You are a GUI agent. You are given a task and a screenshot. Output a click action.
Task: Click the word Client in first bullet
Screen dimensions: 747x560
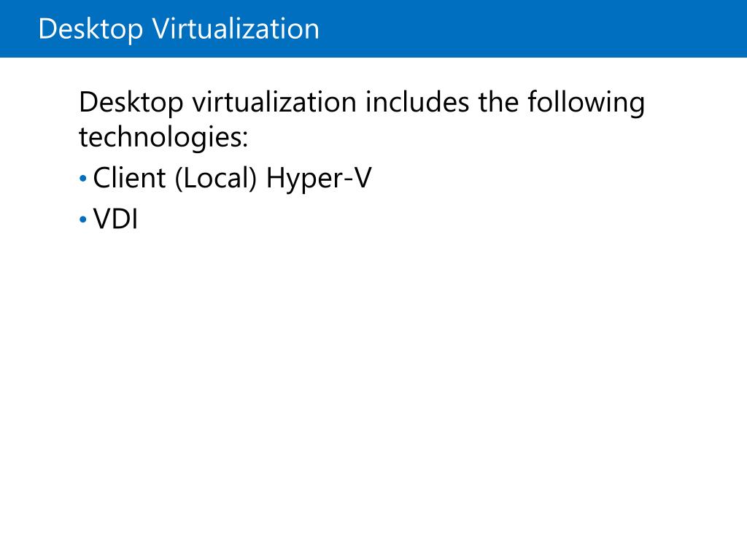pos(130,178)
